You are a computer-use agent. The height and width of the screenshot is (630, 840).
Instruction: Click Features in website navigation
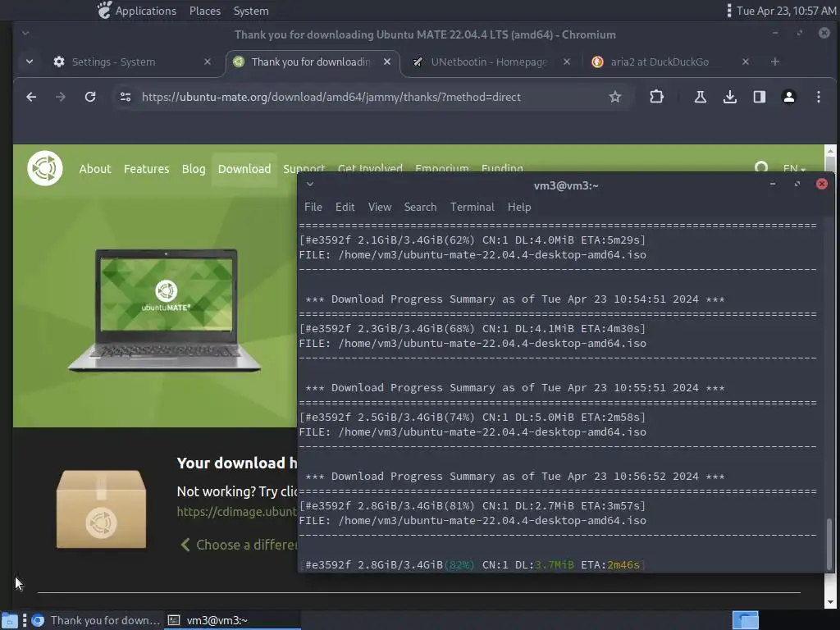(x=146, y=169)
